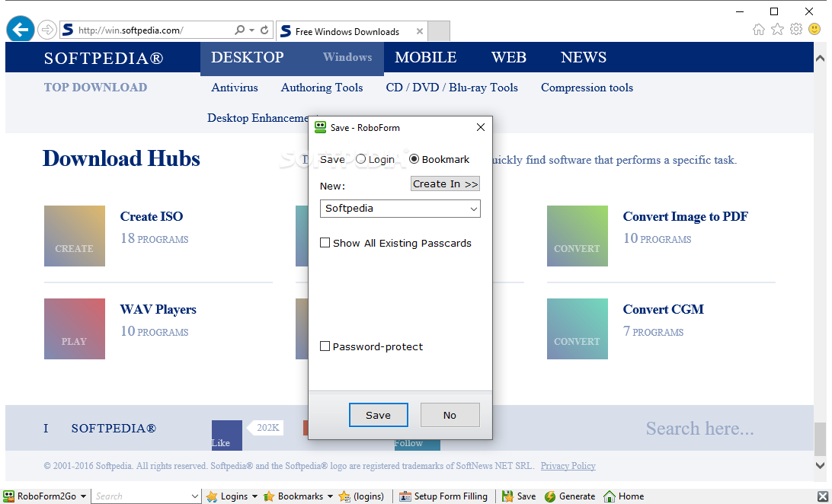Screen dimensions: 832x504
Task: Click the Convert CGM CONVERT thumbnail
Action: (578, 329)
